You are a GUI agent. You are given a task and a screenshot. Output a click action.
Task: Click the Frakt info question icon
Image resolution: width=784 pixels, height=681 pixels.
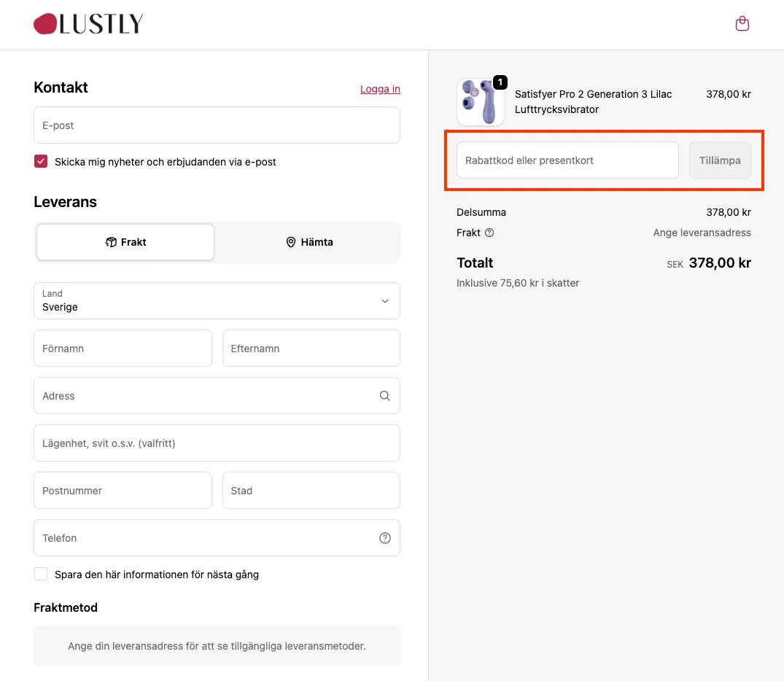[x=489, y=233]
